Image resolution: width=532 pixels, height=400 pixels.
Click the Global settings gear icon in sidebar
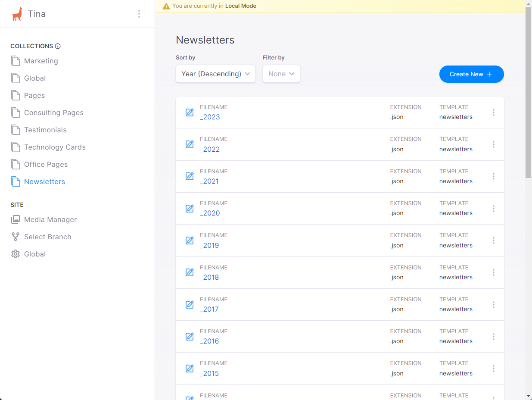[x=16, y=253]
